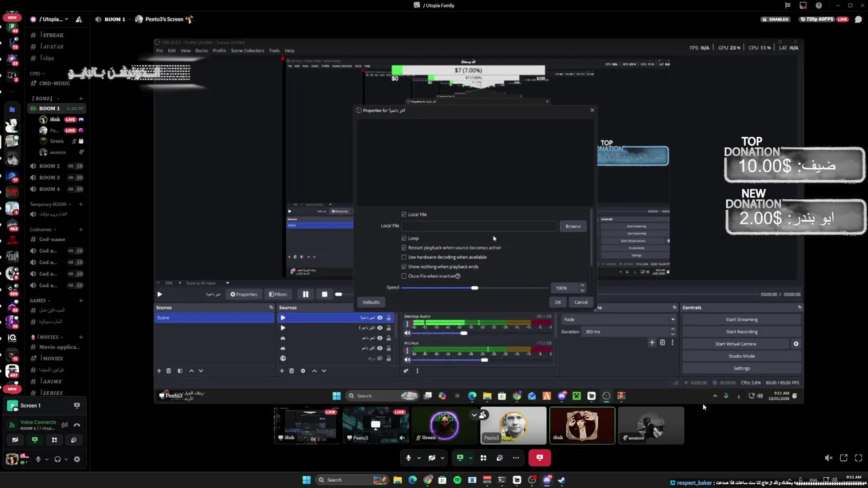Open more options three-dot button in call controls
Image resolution: width=868 pixels, height=488 pixels.
coord(516,457)
